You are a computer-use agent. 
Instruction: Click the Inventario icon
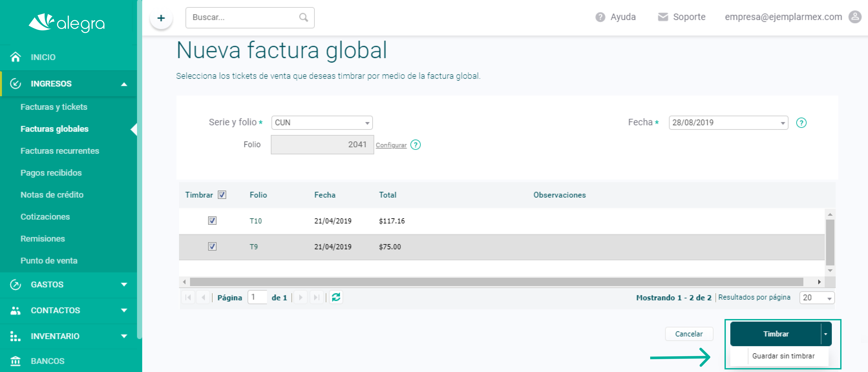(x=16, y=336)
